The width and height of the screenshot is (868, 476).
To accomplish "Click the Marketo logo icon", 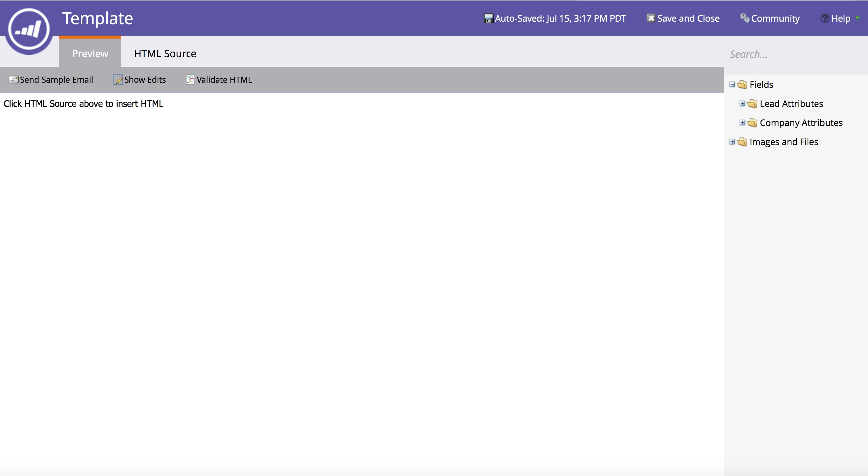I will tap(29, 30).
